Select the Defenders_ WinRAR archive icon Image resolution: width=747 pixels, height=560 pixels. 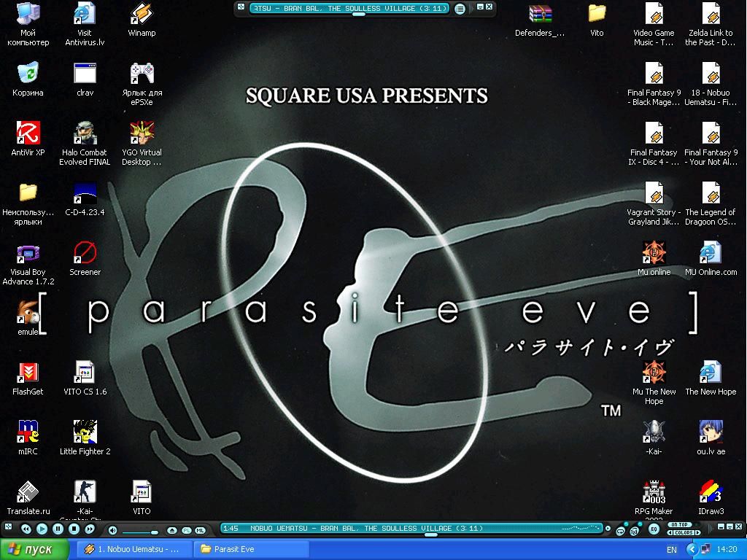coord(540,20)
